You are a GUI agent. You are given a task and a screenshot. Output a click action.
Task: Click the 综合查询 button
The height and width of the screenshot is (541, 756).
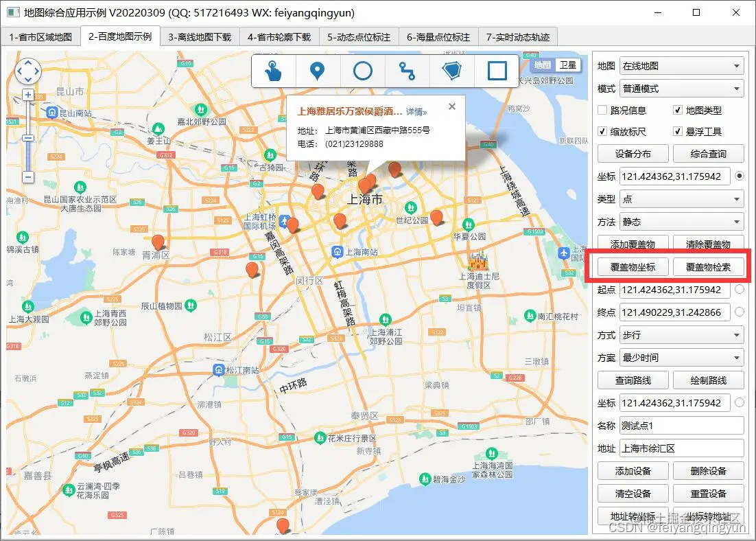coord(708,154)
